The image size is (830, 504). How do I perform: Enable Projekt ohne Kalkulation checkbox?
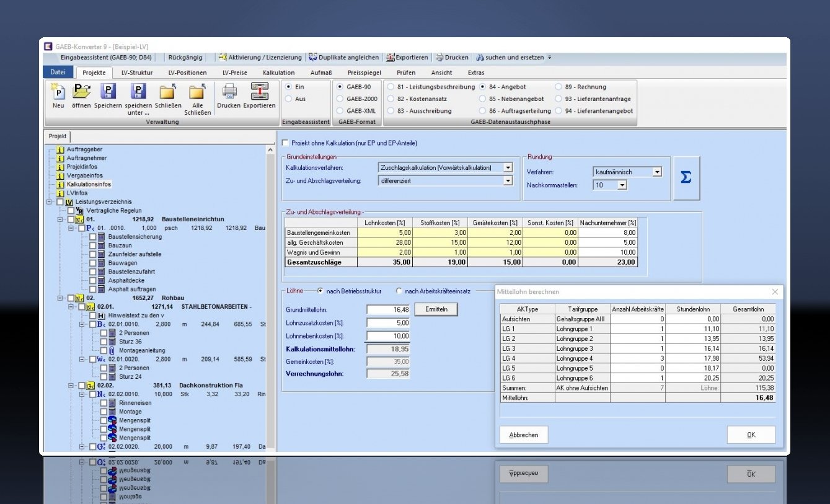tap(285, 143)
